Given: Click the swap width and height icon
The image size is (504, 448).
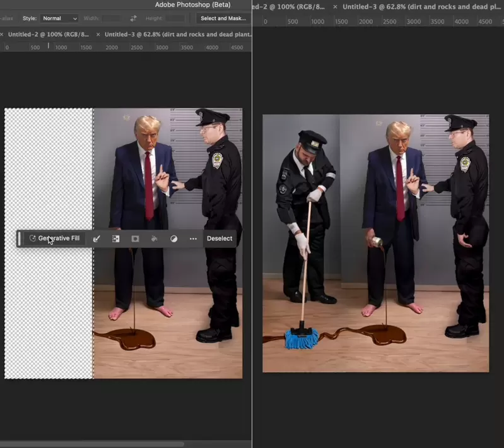Looking at the screenshot, I should (x=133, y=18).
